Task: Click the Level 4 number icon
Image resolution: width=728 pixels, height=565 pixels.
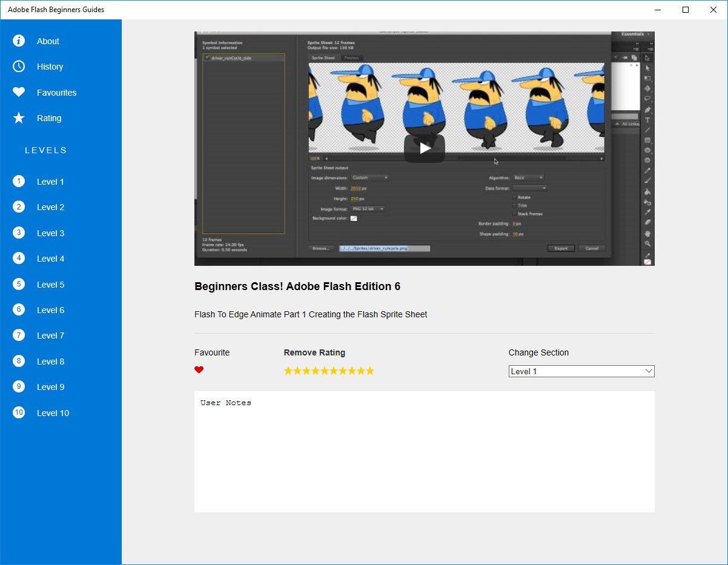Action: [x=19, y=258]
